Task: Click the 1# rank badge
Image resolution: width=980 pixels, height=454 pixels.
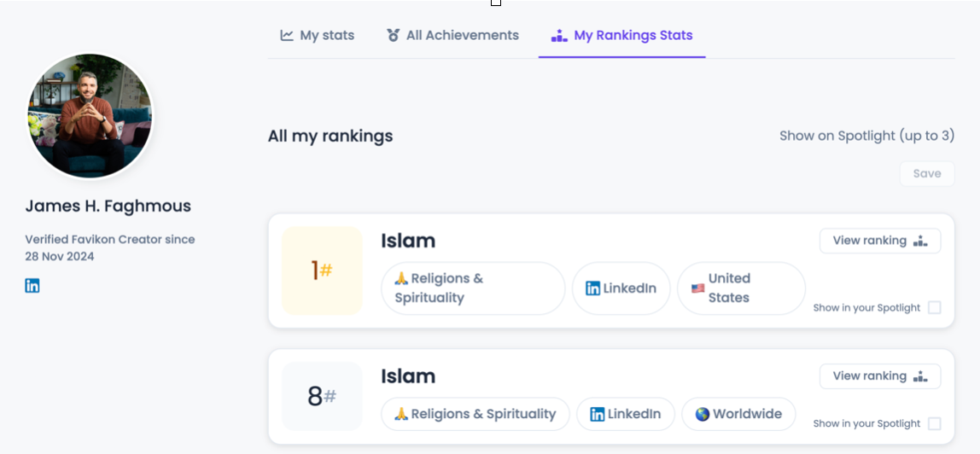Action: pyautogui.click(x=322, y=271)
